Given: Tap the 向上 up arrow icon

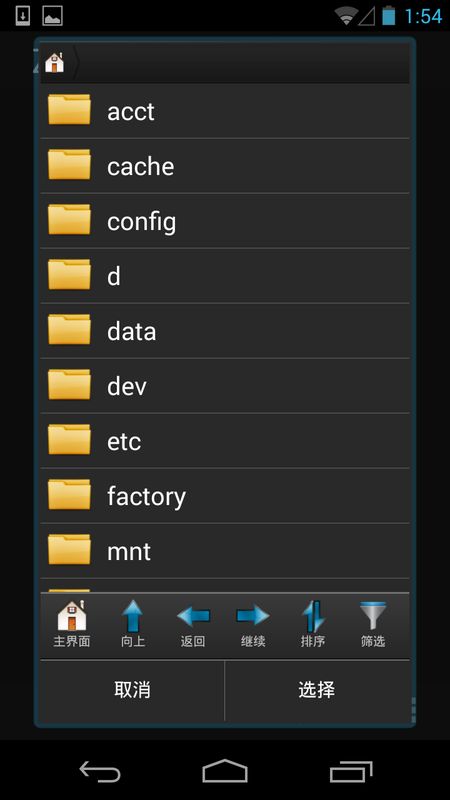Looking at the screenshot, I should (x=133, y=624).
